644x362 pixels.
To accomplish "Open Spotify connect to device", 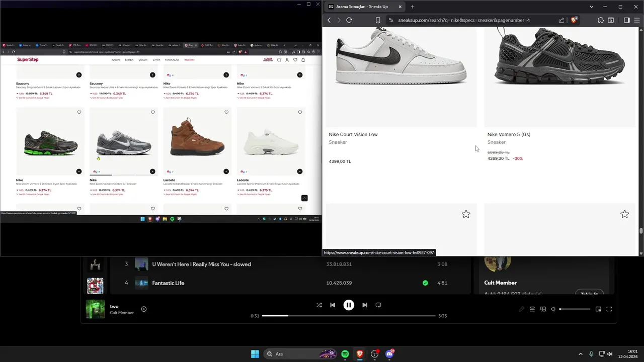I will [x=543, y=309].
